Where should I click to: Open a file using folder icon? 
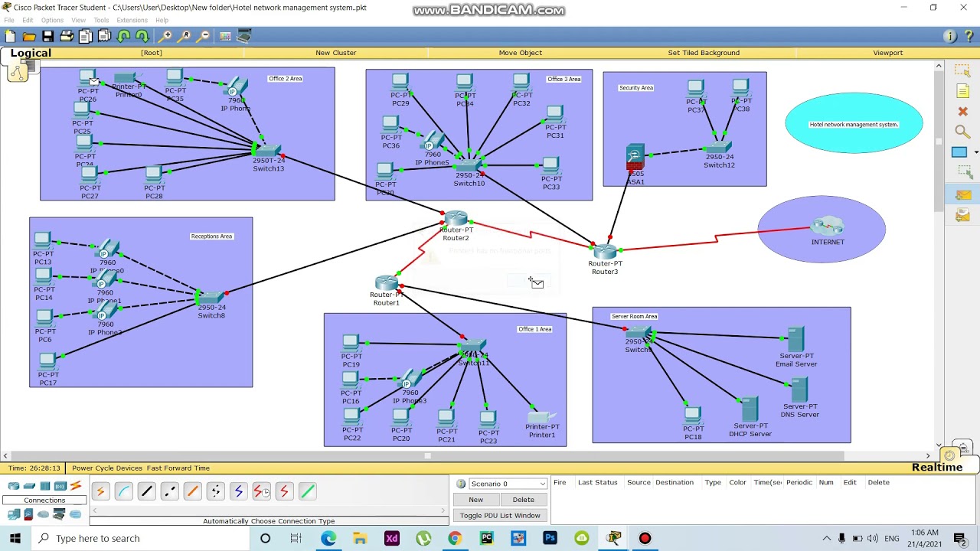(29, 36)
